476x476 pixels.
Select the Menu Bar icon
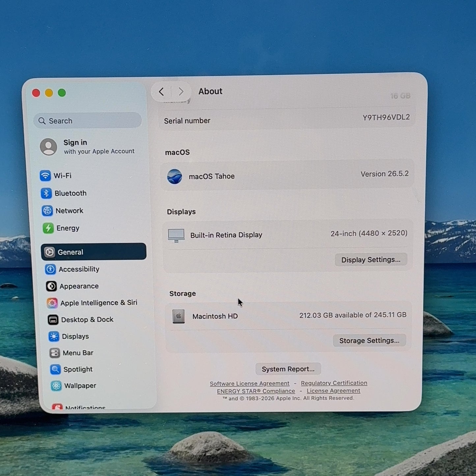pyautogui.click(x=55, y=353)
